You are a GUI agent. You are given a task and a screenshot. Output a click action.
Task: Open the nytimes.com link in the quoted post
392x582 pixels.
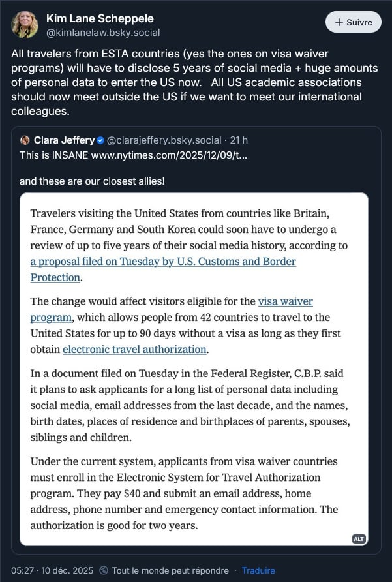click(x=170, y=155)
